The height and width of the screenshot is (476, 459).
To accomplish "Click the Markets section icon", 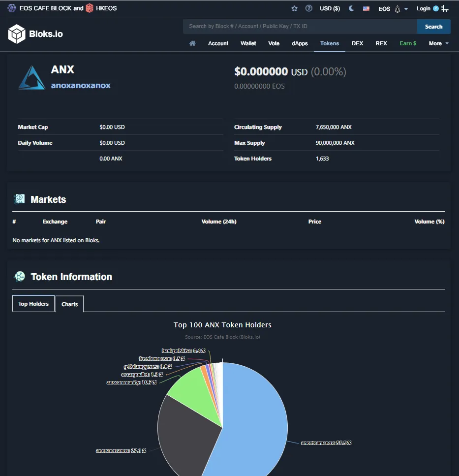I will (19, 199).
